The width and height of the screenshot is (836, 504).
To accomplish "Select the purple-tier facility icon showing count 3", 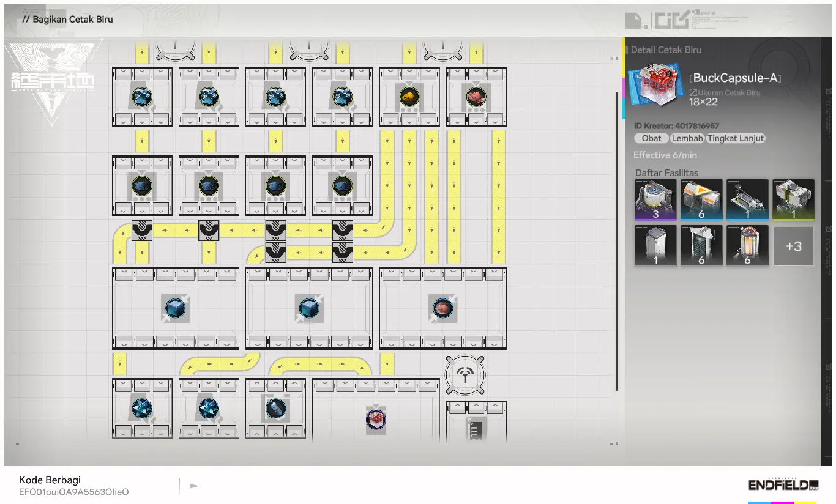I will (x=655, y=199).
